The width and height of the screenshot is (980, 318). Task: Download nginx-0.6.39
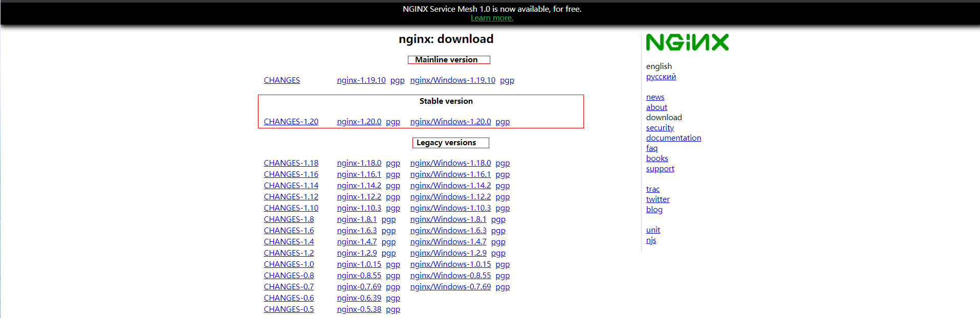(x=359, y=298)
